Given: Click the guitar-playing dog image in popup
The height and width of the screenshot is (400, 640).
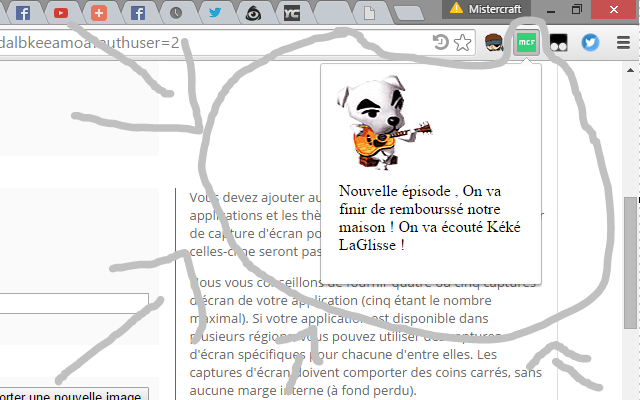Looking at the screenshot, I should [x=384, y=122].
